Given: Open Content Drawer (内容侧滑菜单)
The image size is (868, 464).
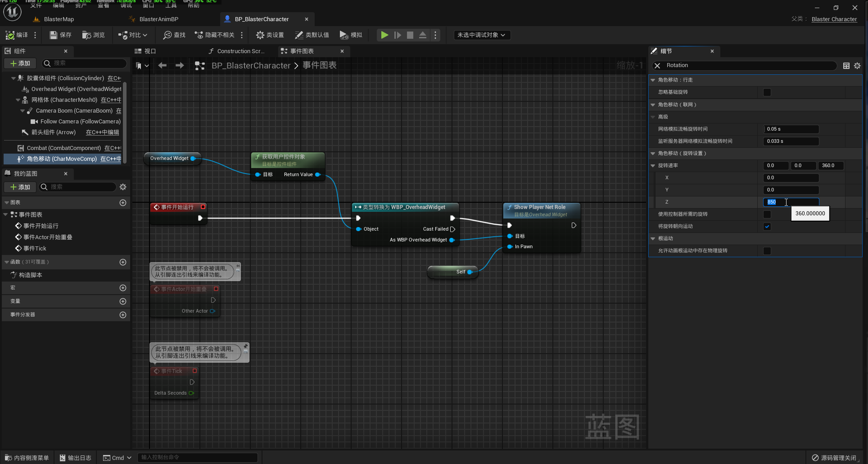Looking at the screenshot, I should [27, 458].
